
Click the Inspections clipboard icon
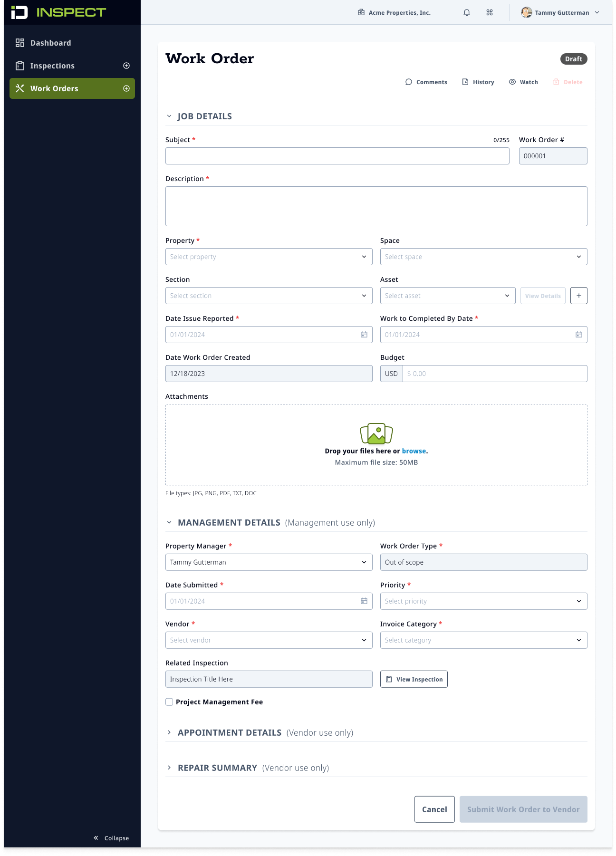point(20,66)
